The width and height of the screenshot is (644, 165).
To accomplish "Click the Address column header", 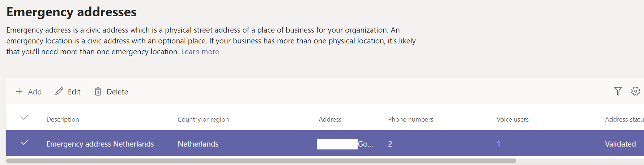I will [330, 119].
